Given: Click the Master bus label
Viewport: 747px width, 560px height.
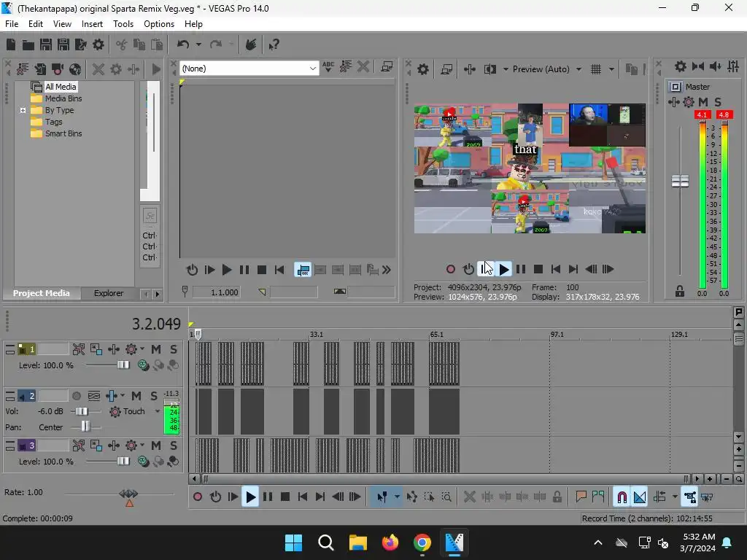Looking at the screenshot, I should pos(697,87).
